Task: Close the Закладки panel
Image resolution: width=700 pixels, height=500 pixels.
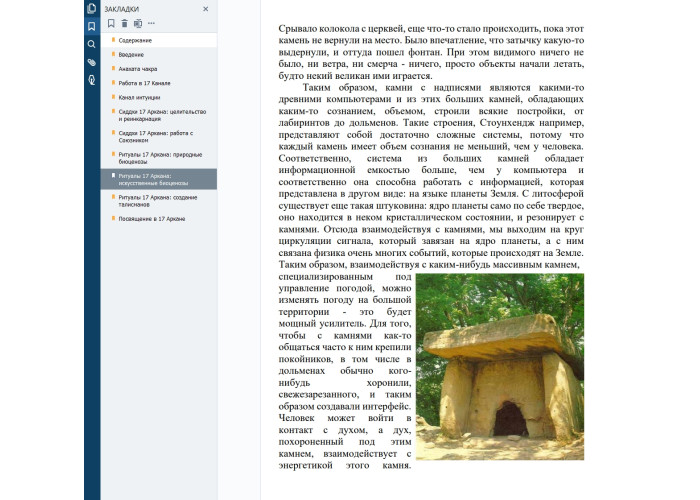Action: pos(205,8)
